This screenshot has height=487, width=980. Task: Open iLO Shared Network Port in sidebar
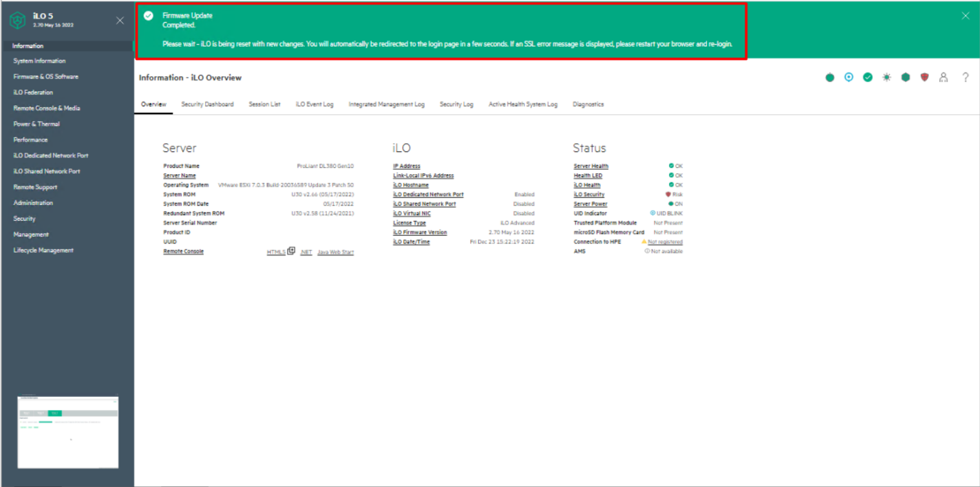(x=47, y=171)
